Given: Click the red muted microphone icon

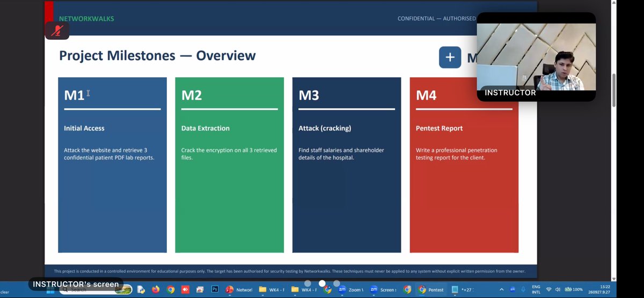Looking at the screenshot, I should point(57,31).
